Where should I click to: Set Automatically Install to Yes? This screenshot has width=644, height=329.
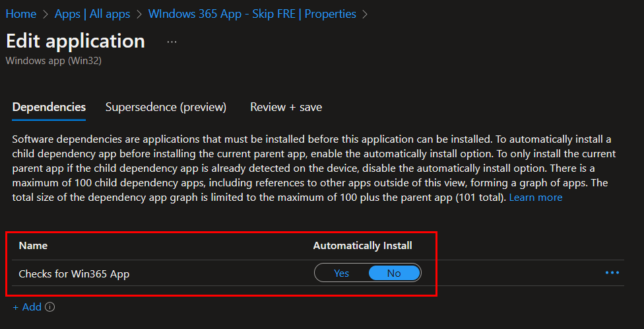pyautogui.click(x=342, y=273)
